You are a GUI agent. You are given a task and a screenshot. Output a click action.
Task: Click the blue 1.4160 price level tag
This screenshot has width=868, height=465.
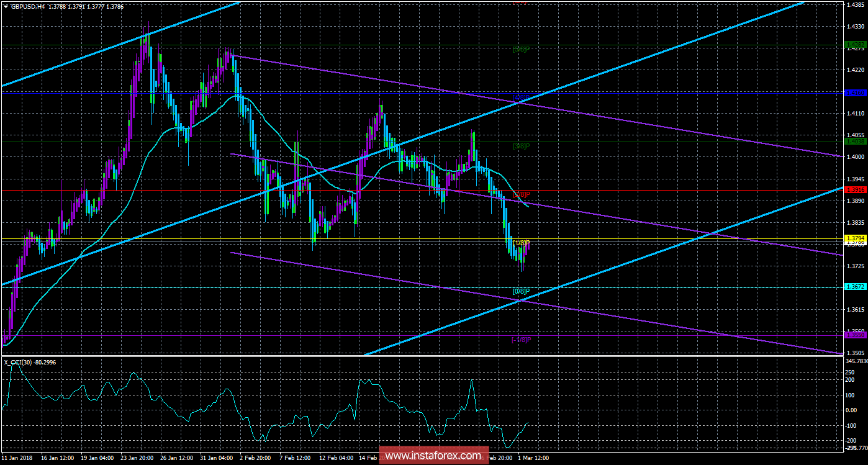(x=856, y=93)
